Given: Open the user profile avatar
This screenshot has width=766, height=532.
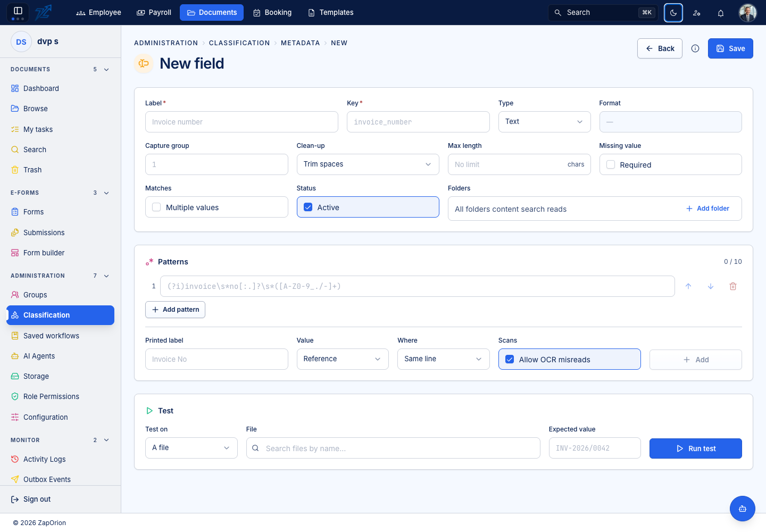Looking at the screenshot, I should point(748,13).
